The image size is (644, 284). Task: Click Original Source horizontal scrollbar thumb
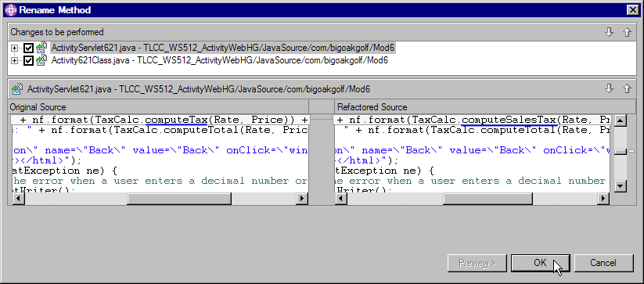click(179, 199)
